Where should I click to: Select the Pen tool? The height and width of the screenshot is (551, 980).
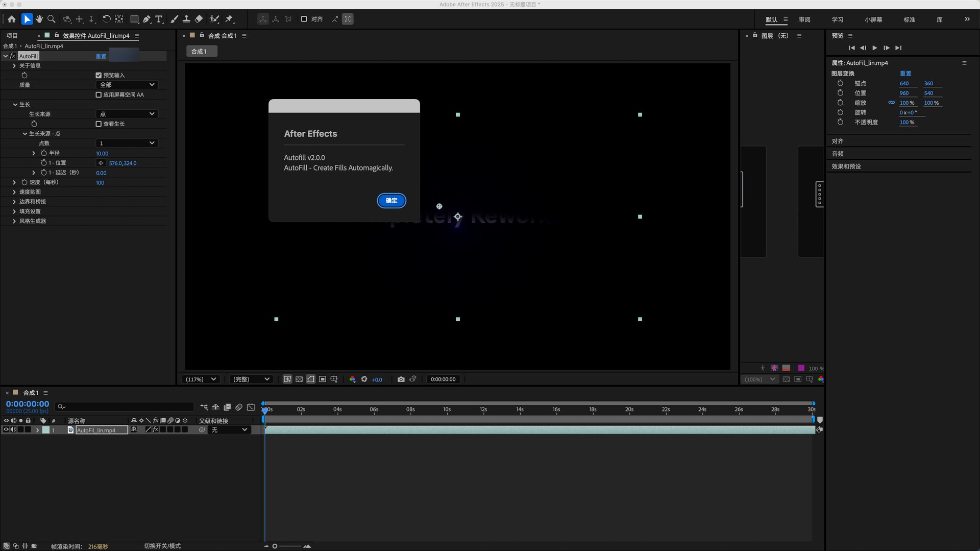[x=147, y=19]
